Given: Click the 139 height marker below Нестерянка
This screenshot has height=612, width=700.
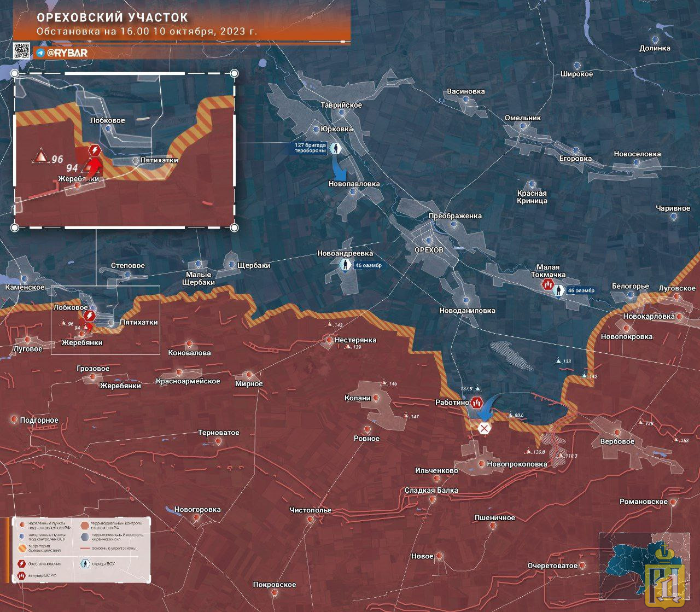Looking at the screenshot, I should [x=347, y=347].
